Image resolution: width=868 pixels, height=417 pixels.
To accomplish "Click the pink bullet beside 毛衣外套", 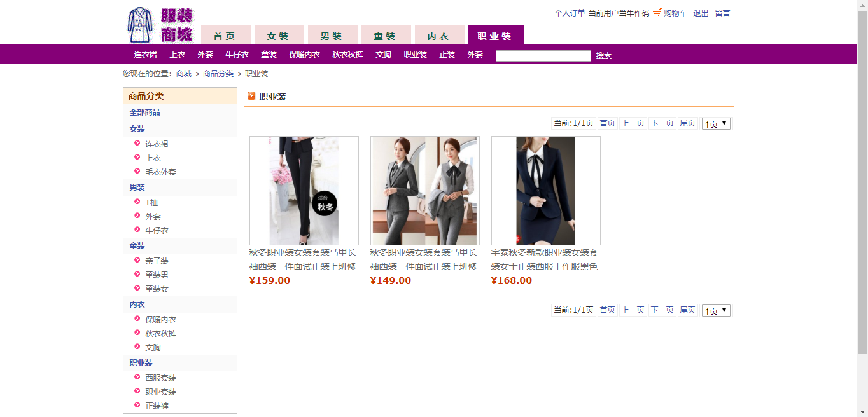I will click(137, 171).
